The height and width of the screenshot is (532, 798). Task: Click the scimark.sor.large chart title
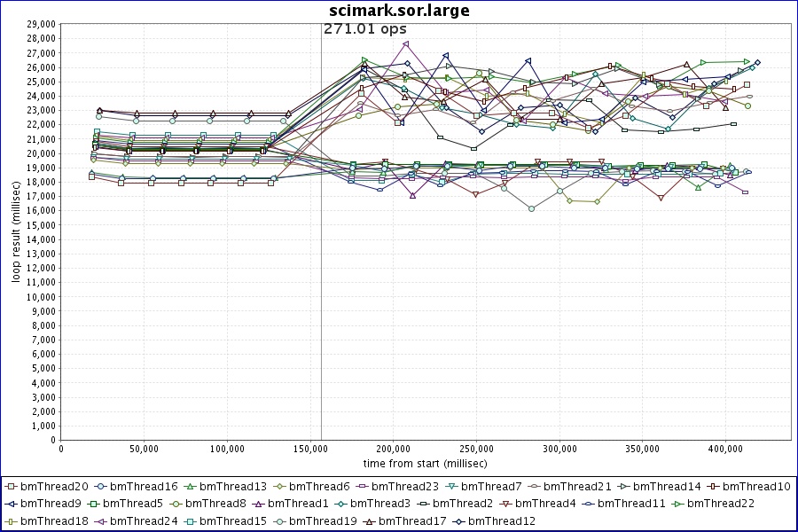[x=399, y=11]
